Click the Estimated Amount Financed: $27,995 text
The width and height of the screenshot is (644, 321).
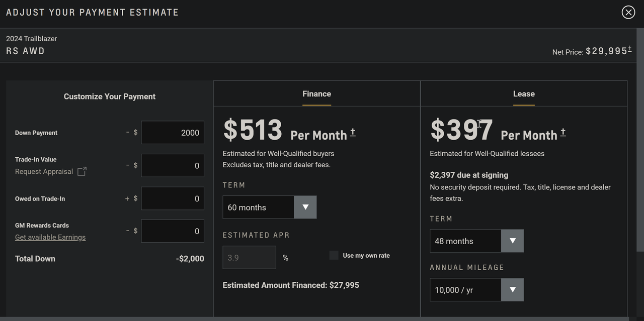pos(291,285)
